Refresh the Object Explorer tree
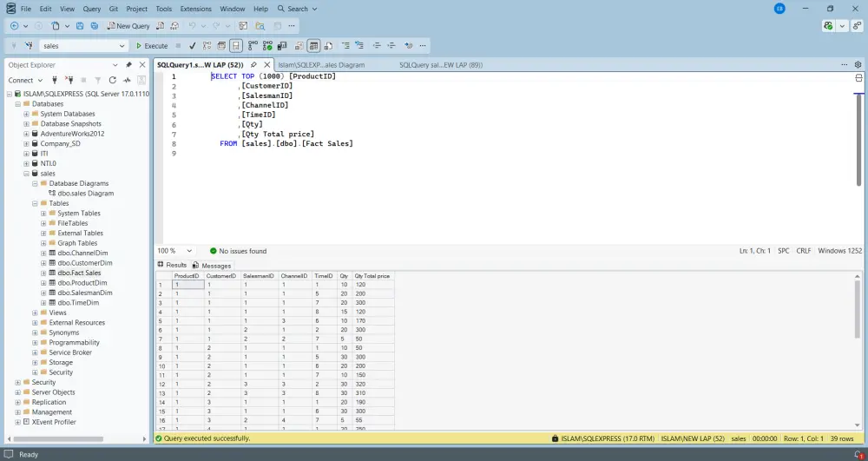 tap(112, 80)
